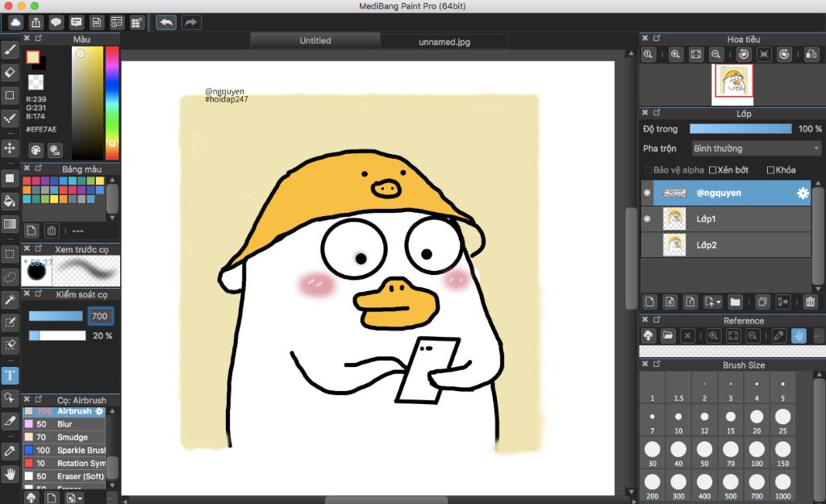Select the Eraser (Soft) brush
This screenshot has height=504, width=826.
click(x=65, y=476)
